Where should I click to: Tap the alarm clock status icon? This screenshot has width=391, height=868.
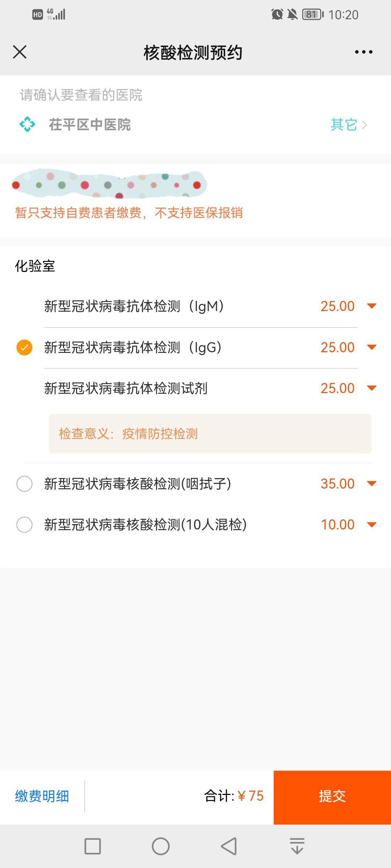[x=277, y=14]
